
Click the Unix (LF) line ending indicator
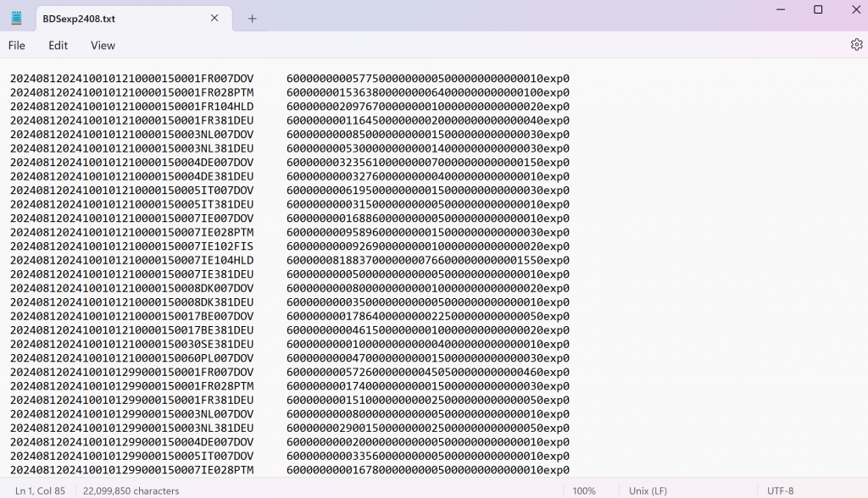pos(653,490)
